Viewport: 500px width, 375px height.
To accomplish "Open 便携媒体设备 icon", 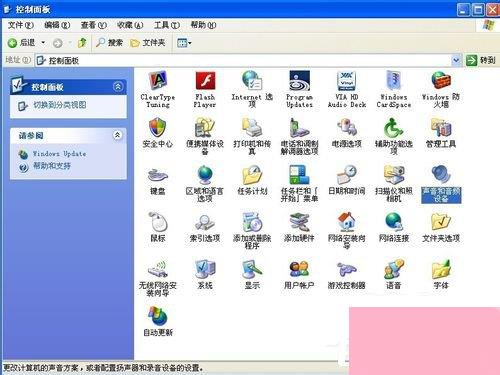I will click(205, 128).
